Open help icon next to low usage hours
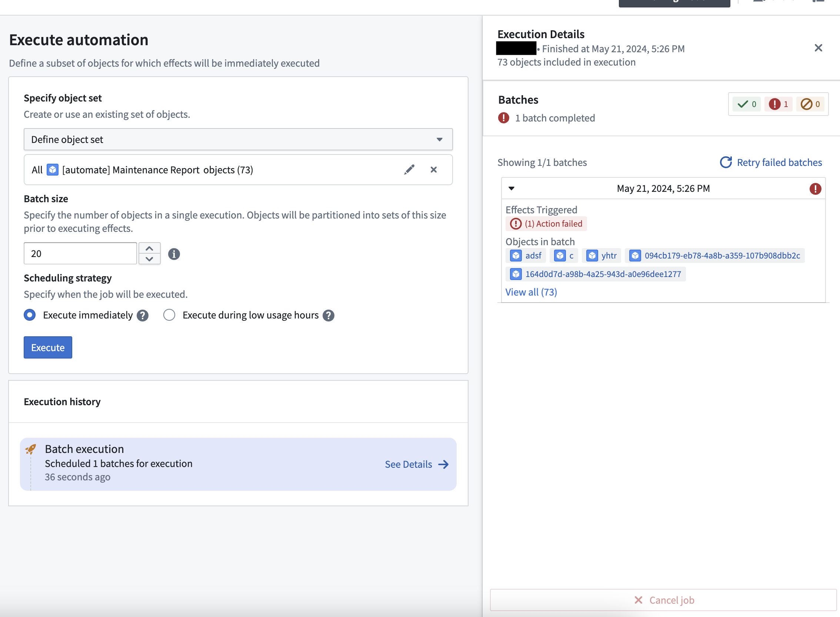 tap(328, 316)
